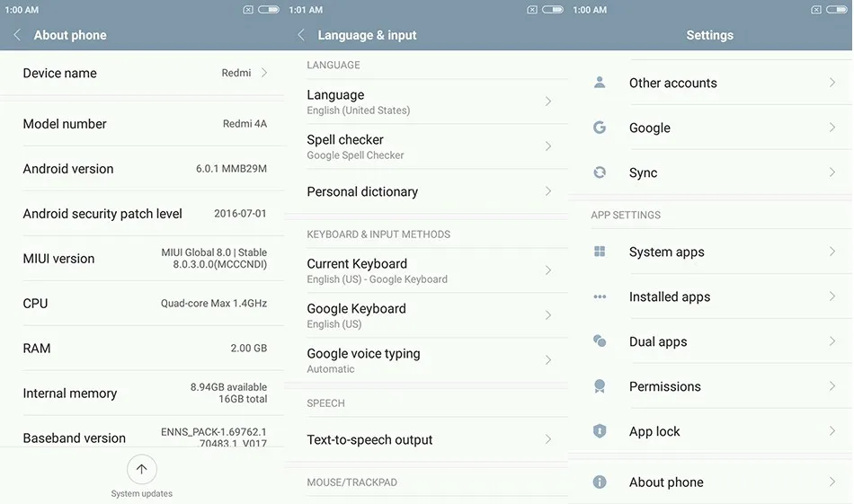The width and height of the screenshot is (854, 504).
Task: Tap battery icon in Language & input status bar
Action: coord(553,9)
